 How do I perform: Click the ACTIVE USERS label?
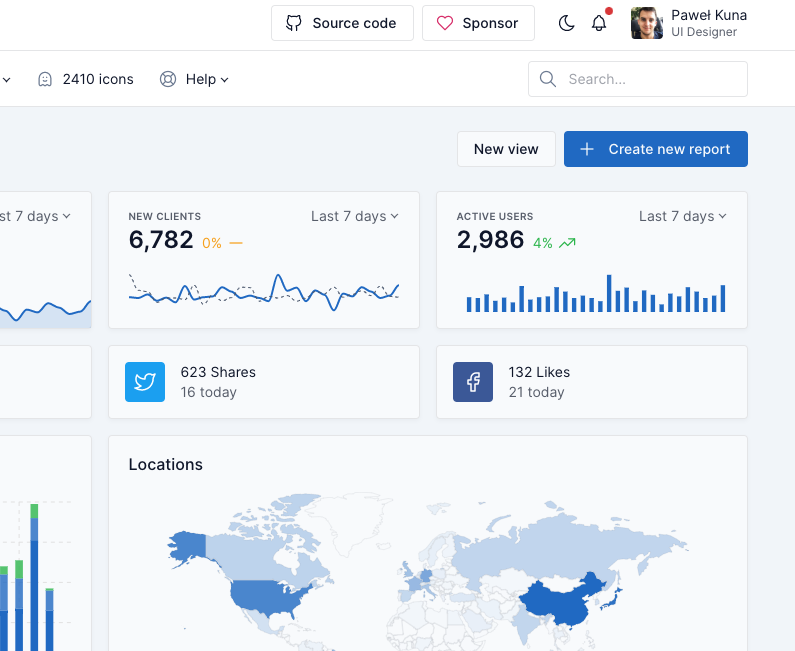(x=495, y=216)
